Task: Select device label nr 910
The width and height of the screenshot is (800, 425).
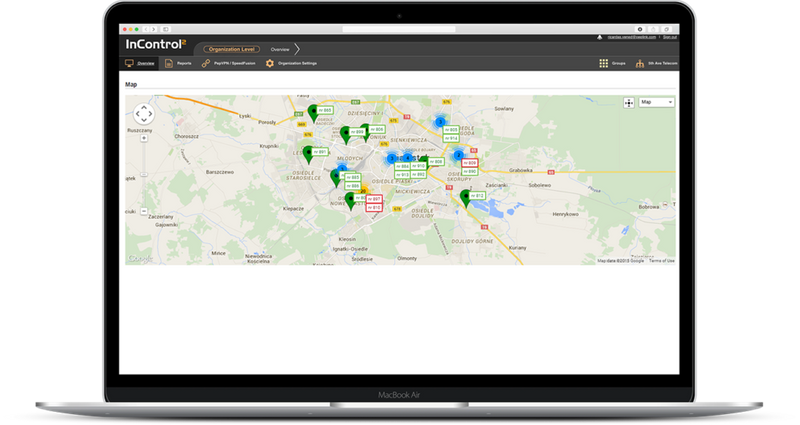Action: [418, 166]
